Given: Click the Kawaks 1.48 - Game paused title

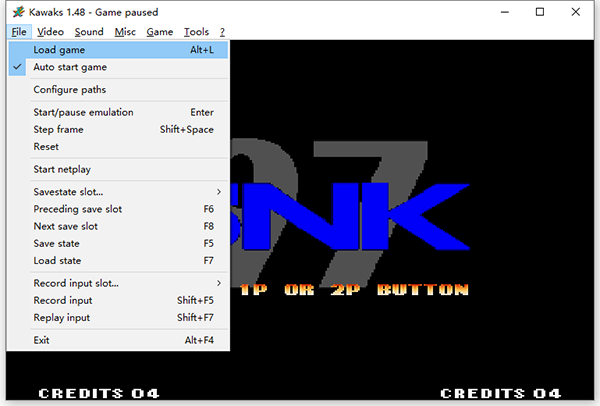Looking at the screenshot, I should point(93,12).
